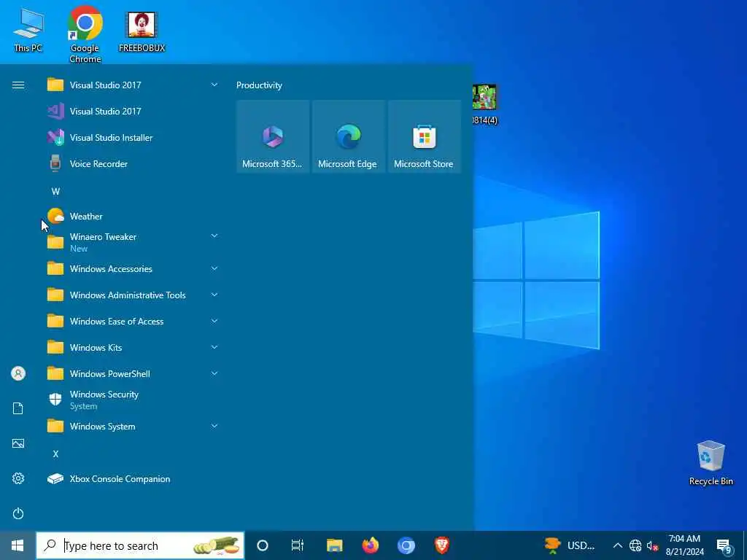The height and width of the screenshot is (560, 747).
Task: Open Cortana from the taskbar
Action: [263, 545]
